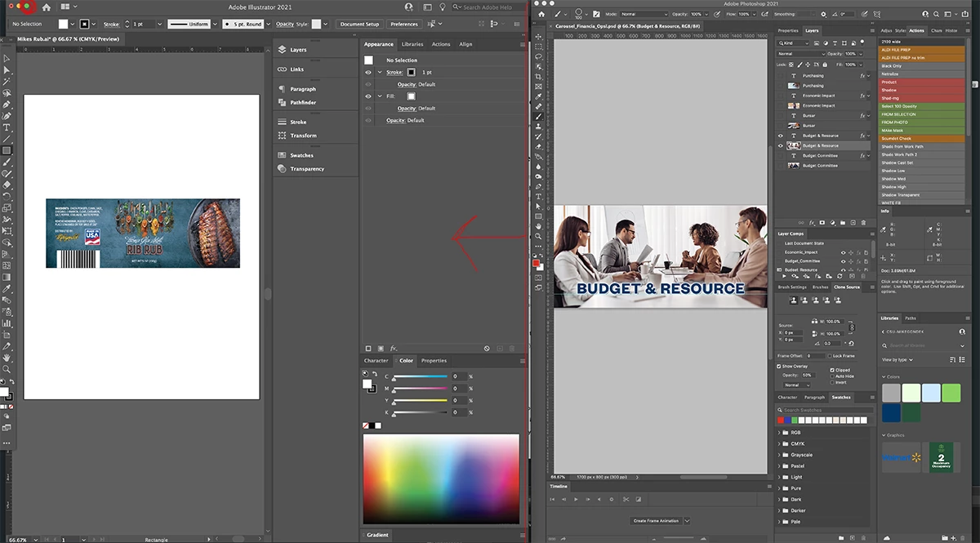This screenshot has width=980, height=543.
Task: Select Photoshop's Move tool
Action: point(539,37)
